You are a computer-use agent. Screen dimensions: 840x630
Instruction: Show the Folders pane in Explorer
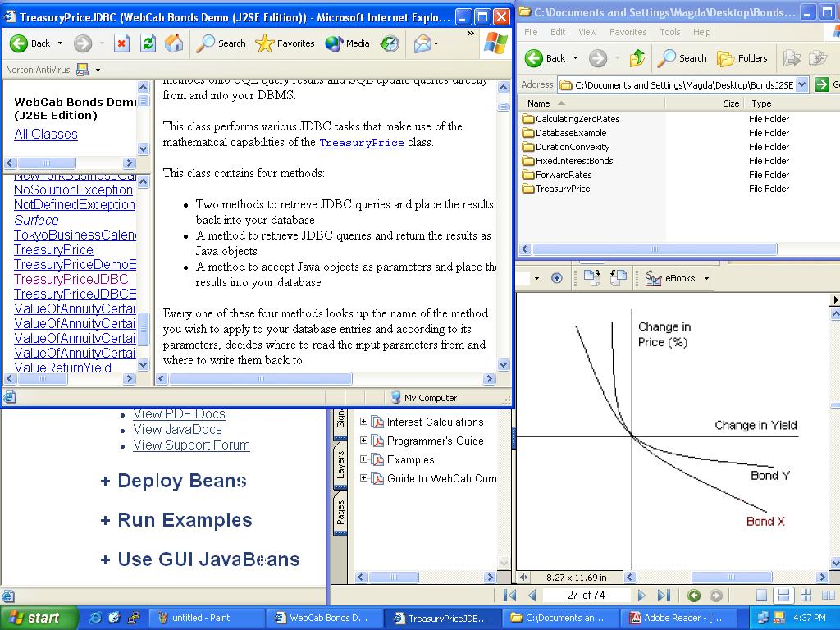[x=742, y=58]
